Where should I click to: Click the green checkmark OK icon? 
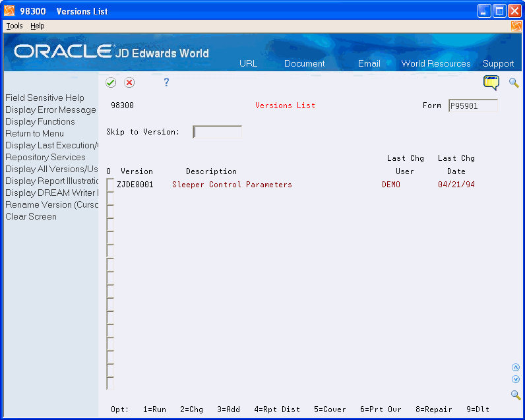click(111, 82)
